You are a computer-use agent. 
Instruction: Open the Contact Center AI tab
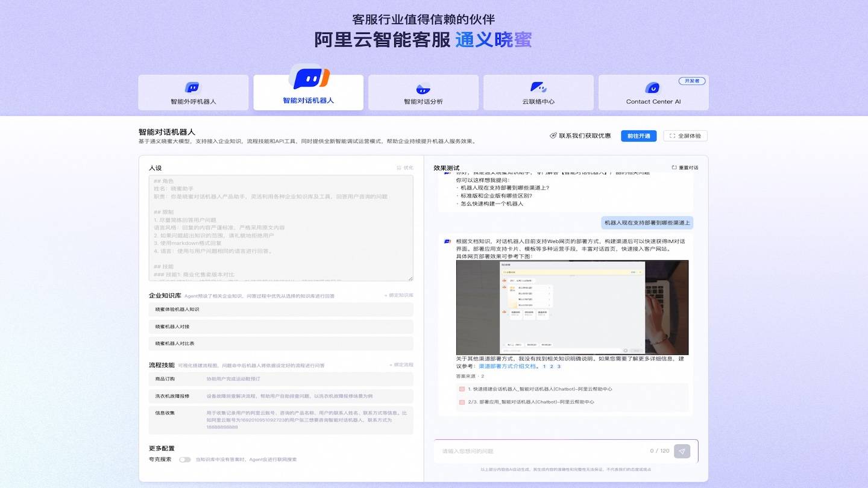pos(653,92)
